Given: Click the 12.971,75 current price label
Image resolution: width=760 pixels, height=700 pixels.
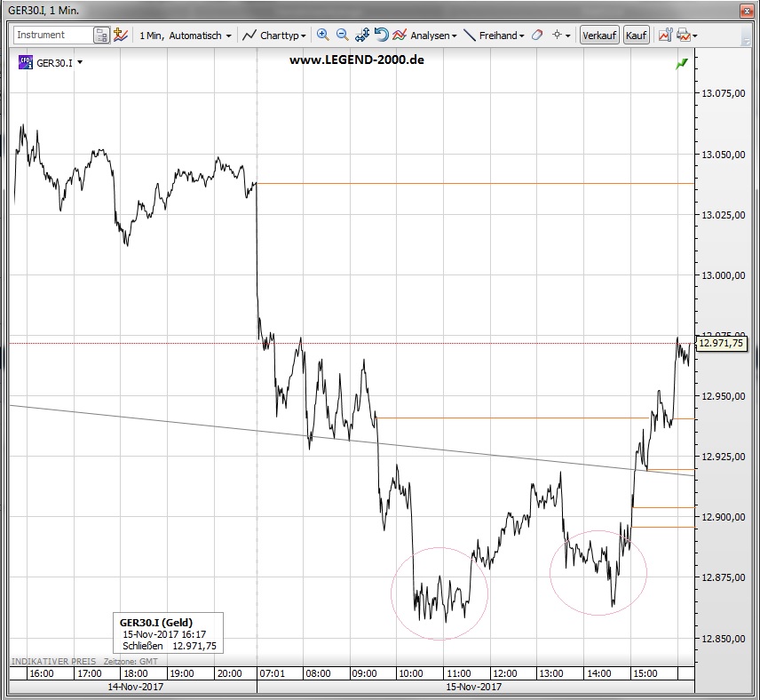Looking at the screenshot, I should click(x=721, y=343).
